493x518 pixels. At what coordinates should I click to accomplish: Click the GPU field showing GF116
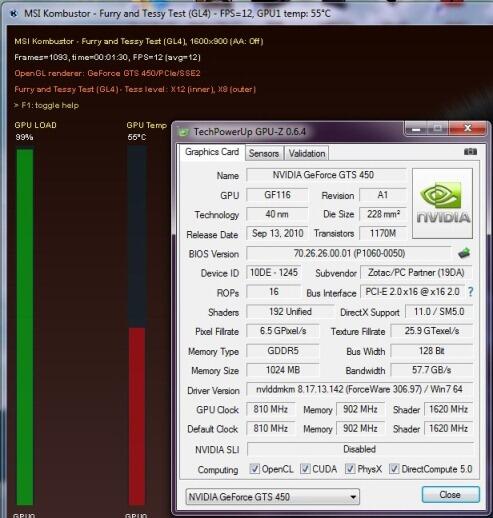click(277, 195)
